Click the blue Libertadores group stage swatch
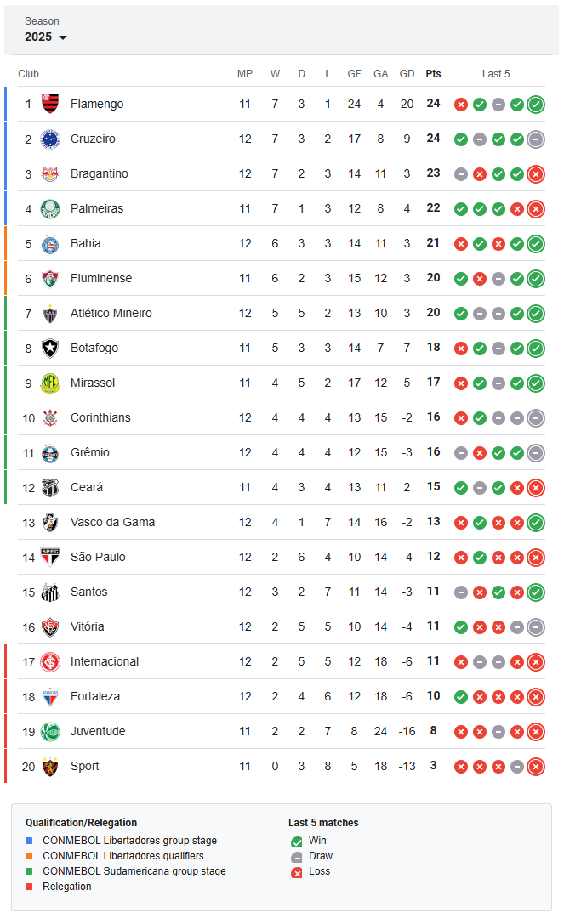 point(29,841)
